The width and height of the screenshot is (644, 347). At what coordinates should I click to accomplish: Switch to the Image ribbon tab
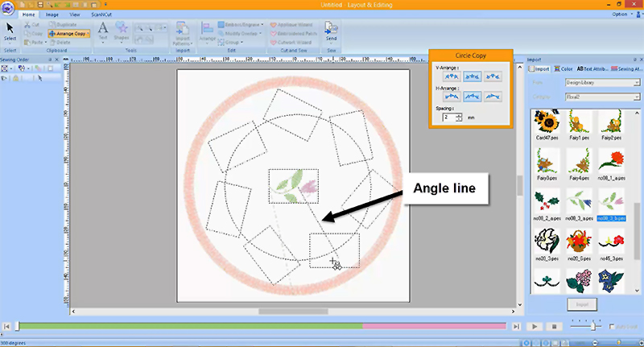point(53,14)
